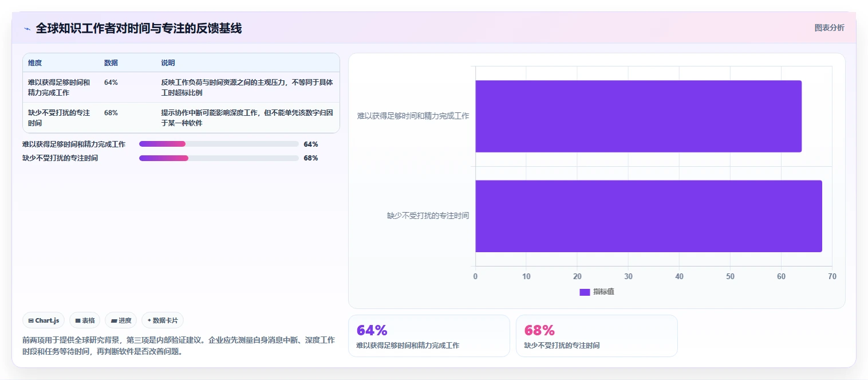Click the x-axis tick 10
868x380 pixels.
pos(526,276)
